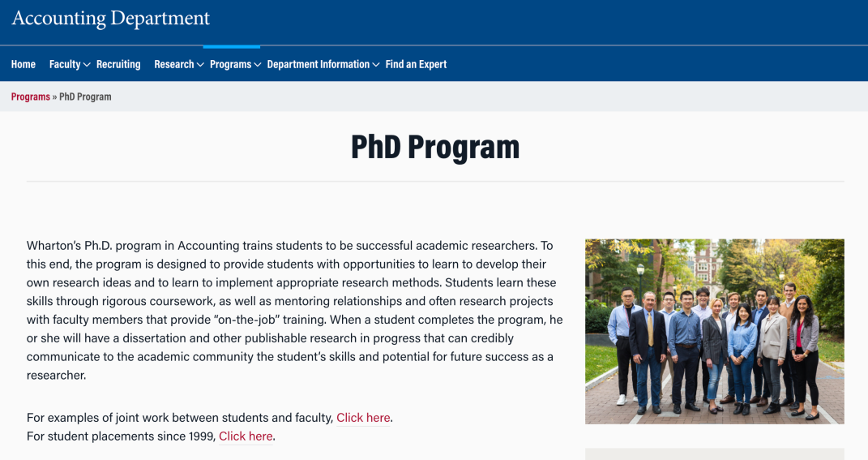Screen dimensions: 868x460
Task: Open the Recruiting nav link
Action: click(x=118, y=64)
